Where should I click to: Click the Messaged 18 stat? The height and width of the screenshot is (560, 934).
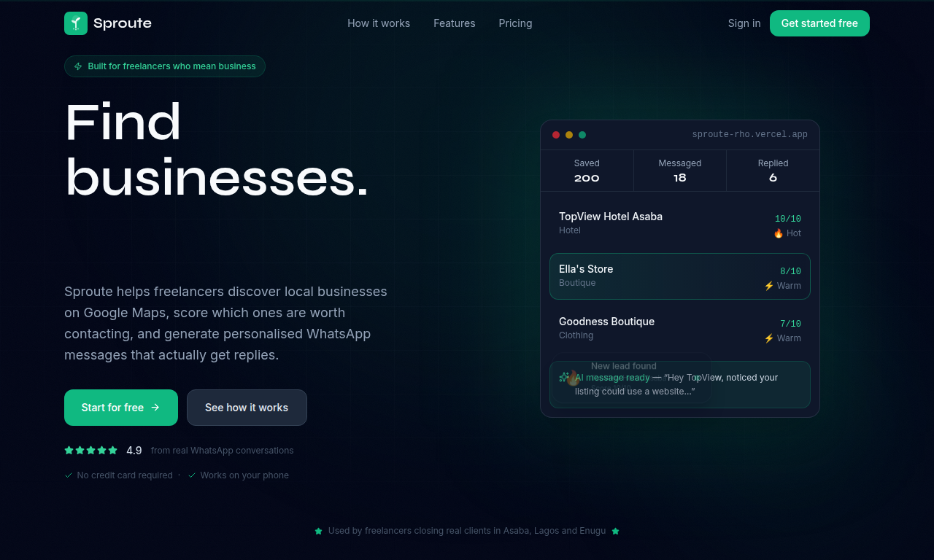point(680,171)
